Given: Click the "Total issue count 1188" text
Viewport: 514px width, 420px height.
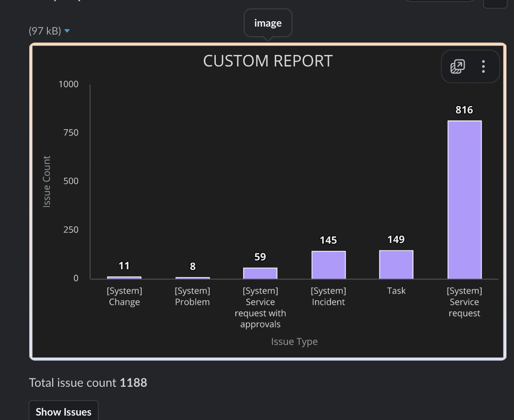Looking at the screenshot, I should [x=88, y=383].
